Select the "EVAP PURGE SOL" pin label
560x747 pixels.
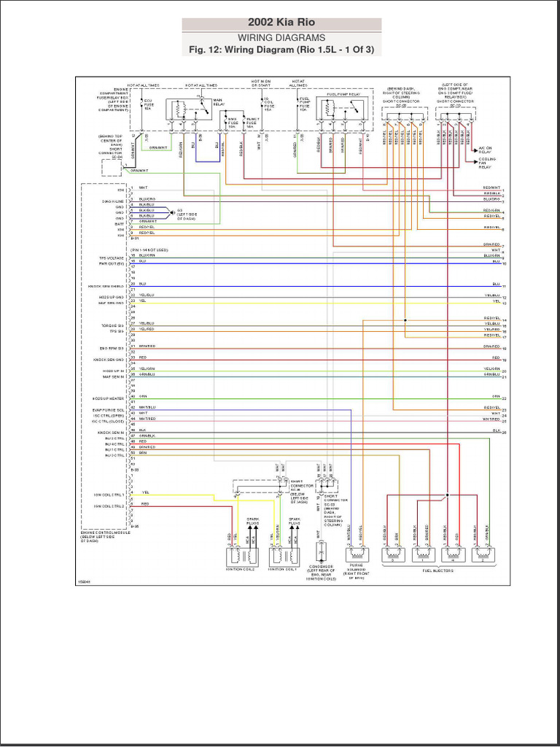(x=109, y=410)
